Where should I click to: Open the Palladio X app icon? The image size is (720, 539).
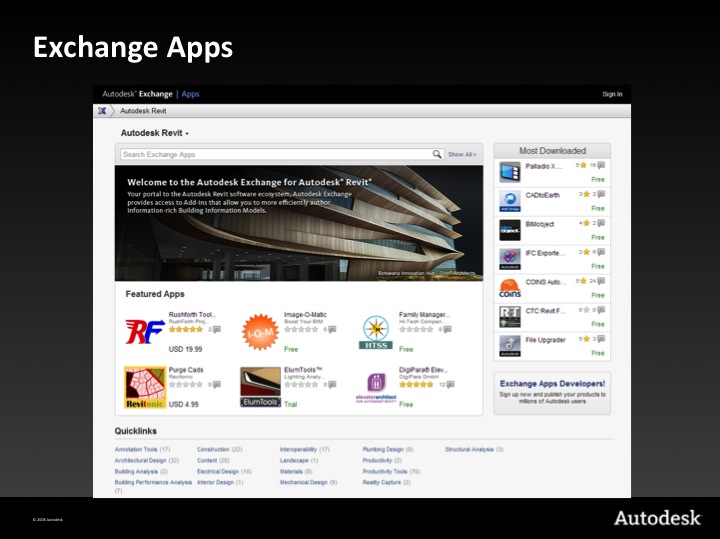pyautogui.click(x=510, y=172)
